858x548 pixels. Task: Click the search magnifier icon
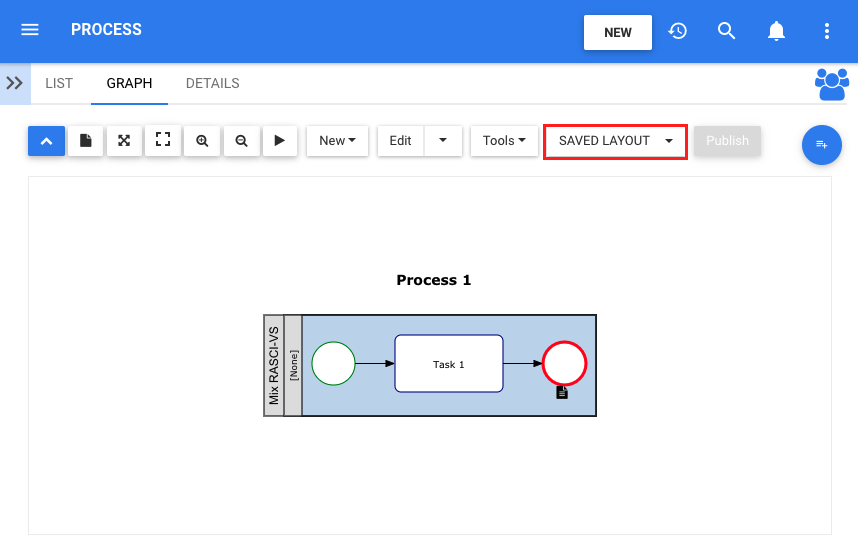coord(726,31)
